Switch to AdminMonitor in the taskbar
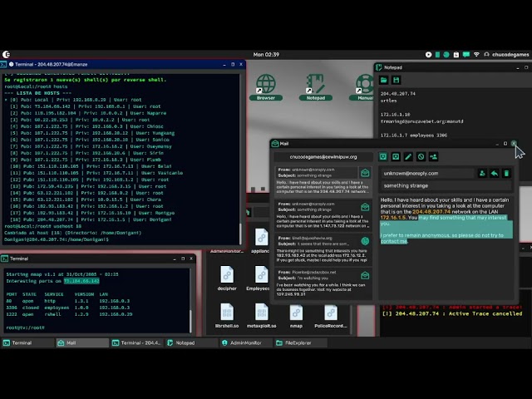 (x=246, y=343)
